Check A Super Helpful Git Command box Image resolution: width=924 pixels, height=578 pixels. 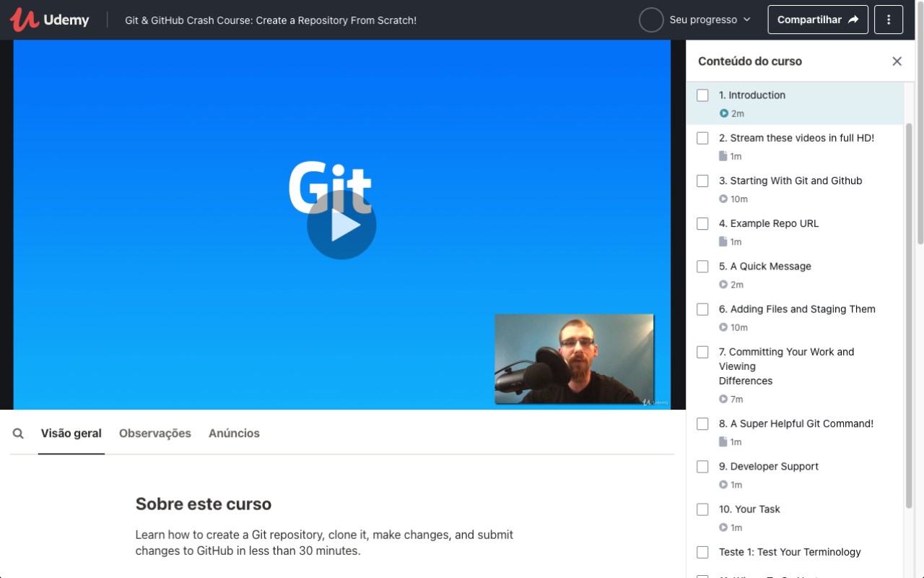[702, 424]
